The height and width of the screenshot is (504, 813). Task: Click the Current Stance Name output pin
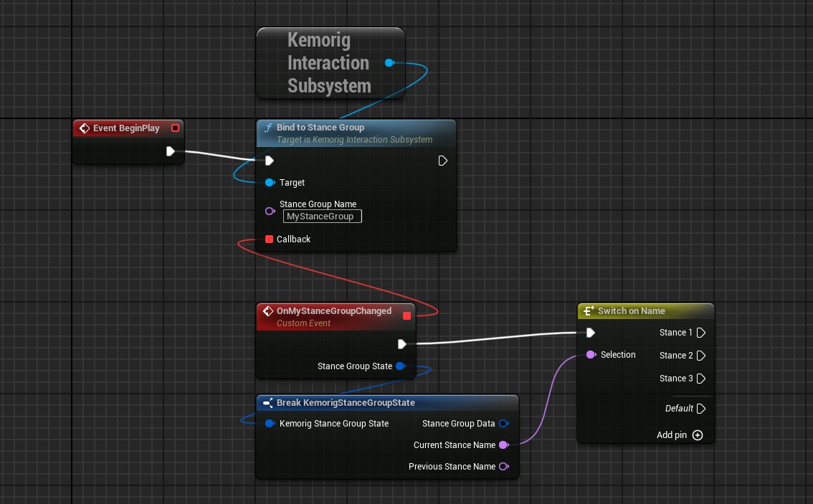click(503, 445)
